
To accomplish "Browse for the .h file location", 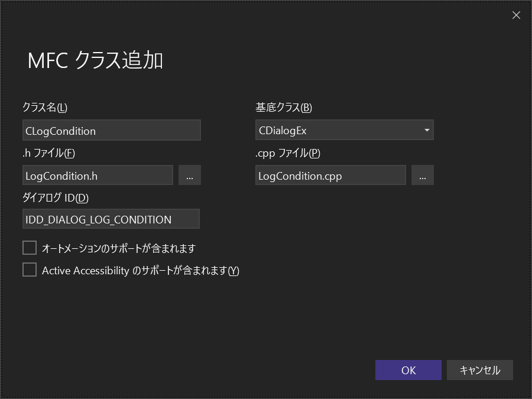I will coord(190,176).
